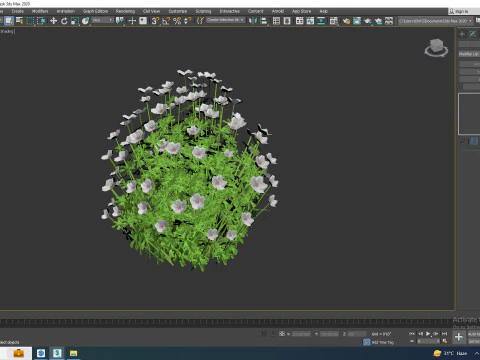Activate Select and Scale tool
480x360 pixels.
pos(75,21)
